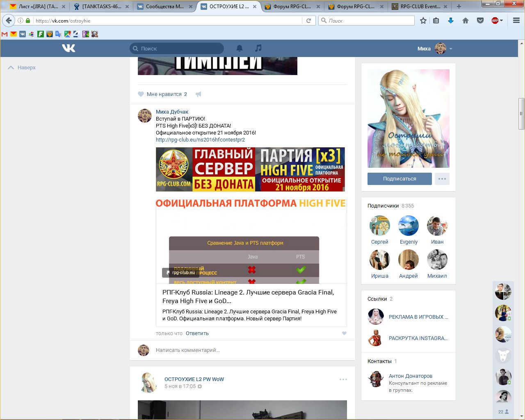The image size is (525, 420).
Task: Open the gear icon beside 5 ноя в 17:05
Action: 200,386
